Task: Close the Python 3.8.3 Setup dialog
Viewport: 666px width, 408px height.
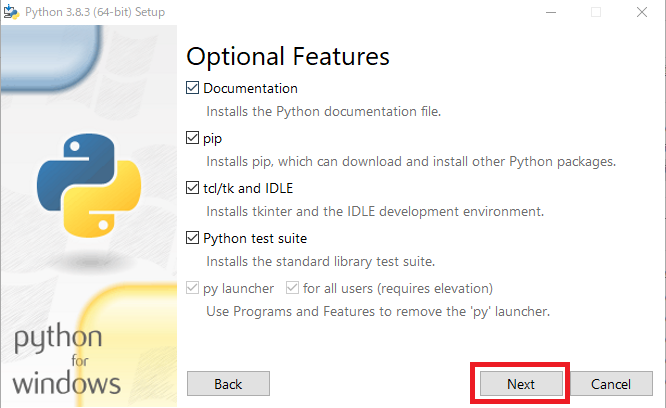Action: (643, 12)
